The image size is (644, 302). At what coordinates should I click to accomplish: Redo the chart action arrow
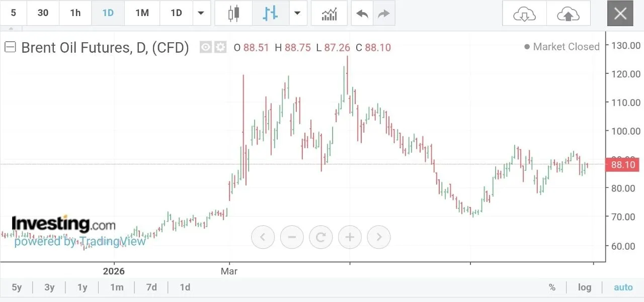click(384, 13)
